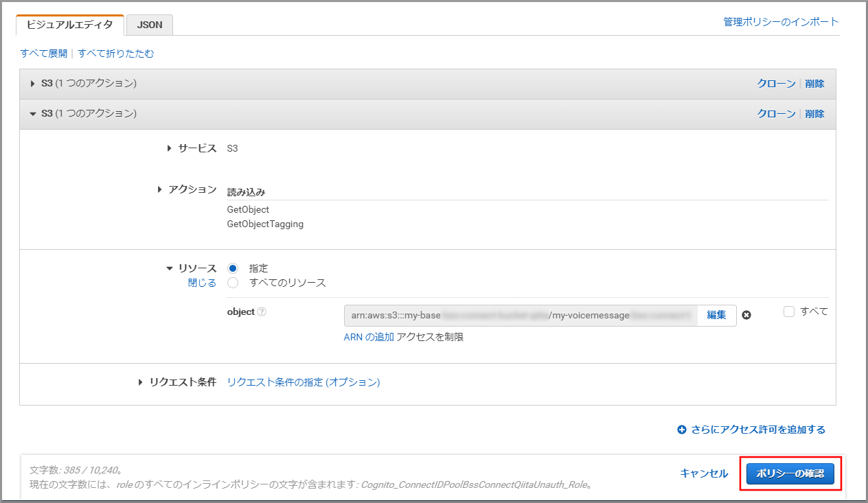This screenshot has height=503, width=868.
Task: Click the キャンセル link
Action: coord(704,473)
